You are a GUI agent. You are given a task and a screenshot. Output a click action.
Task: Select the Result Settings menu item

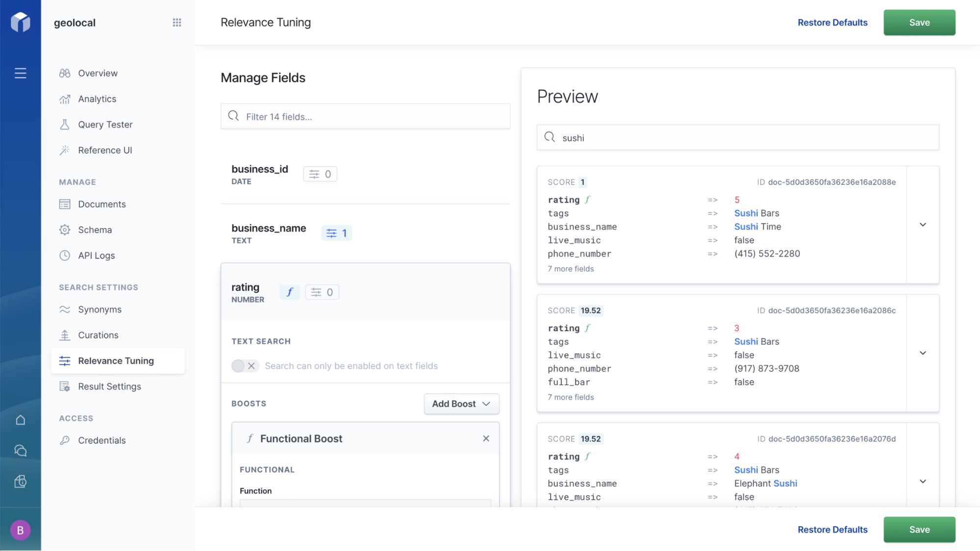109,387
